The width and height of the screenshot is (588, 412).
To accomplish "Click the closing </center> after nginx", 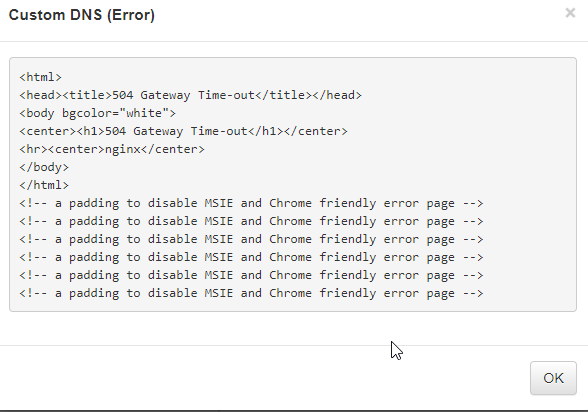I will click(x=173, y=149).
